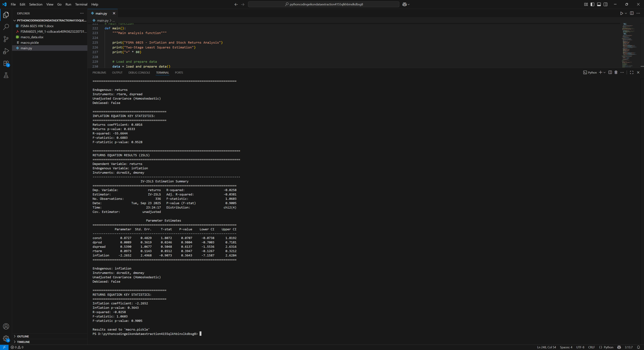The height and width of the screenshot is (350, 644).
Task: Go to line via Ln 248, Col 54
Action: click(547, 347)
